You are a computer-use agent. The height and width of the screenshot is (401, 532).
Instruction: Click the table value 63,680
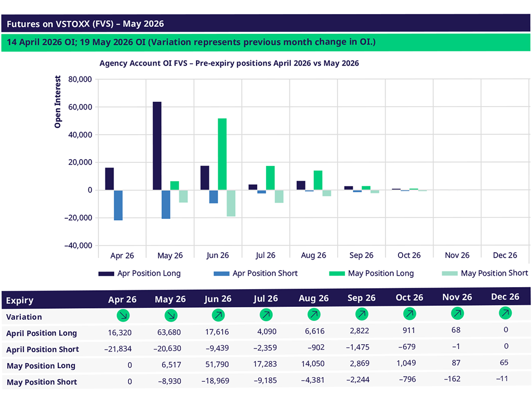click(x=169, y=332)
